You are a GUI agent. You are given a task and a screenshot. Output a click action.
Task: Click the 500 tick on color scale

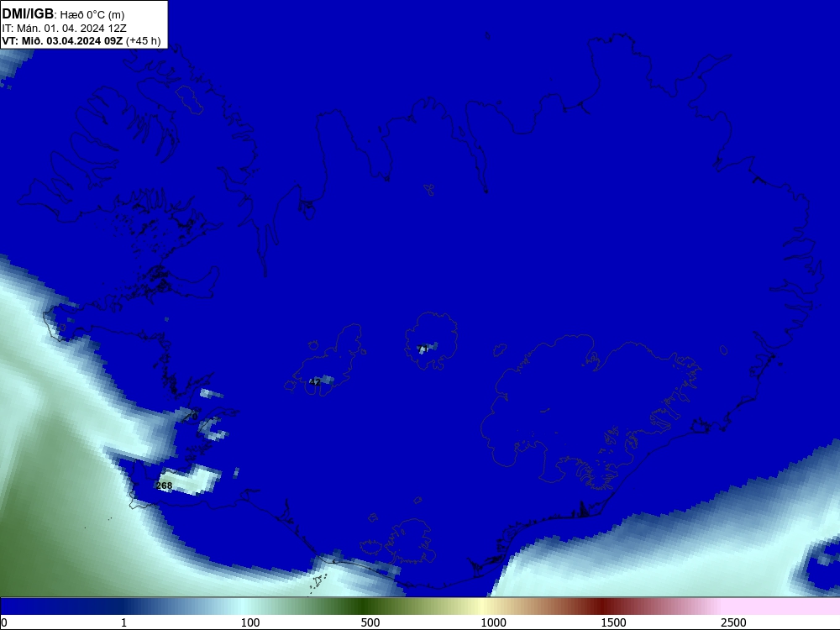pos(370,622)
